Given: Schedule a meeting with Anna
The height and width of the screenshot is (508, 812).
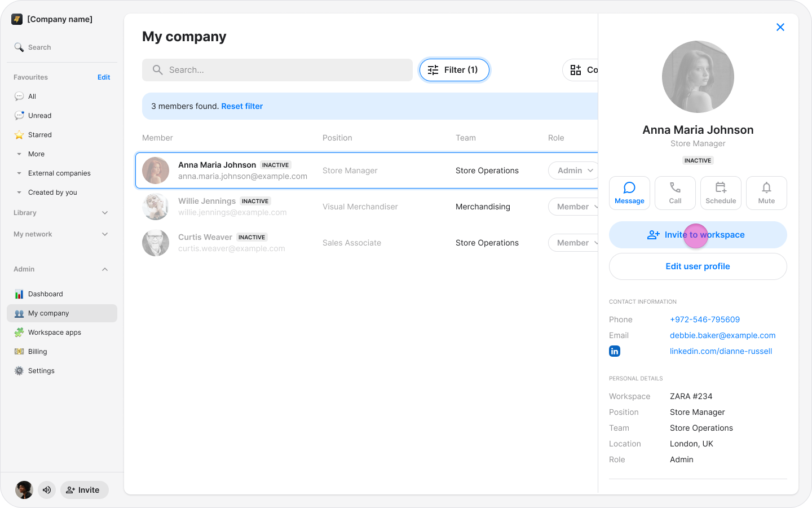Looking at the screenshot, I should tap(721, 193).
